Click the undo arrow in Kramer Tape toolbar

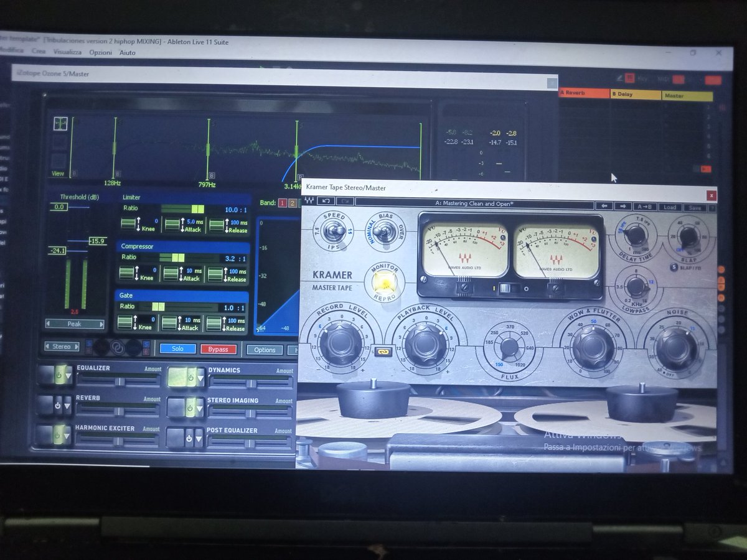pyautogui.click(x=326, y=202)
